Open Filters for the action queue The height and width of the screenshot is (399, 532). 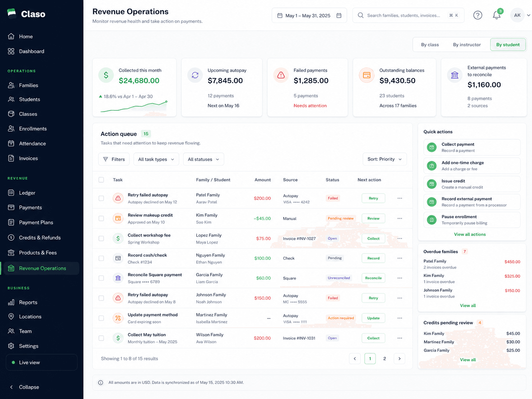pyautogui.click(x=114, y=159)
